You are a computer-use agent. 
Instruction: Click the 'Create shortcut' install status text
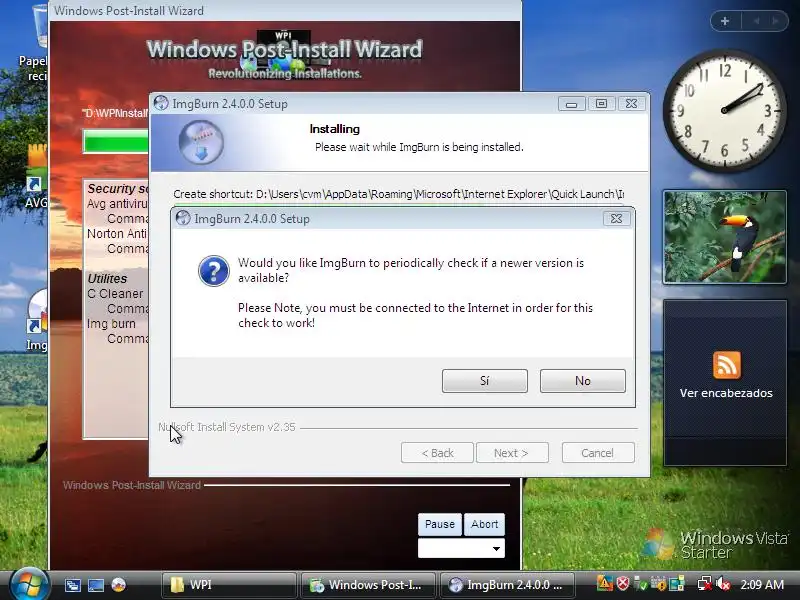tap(398, 194)
